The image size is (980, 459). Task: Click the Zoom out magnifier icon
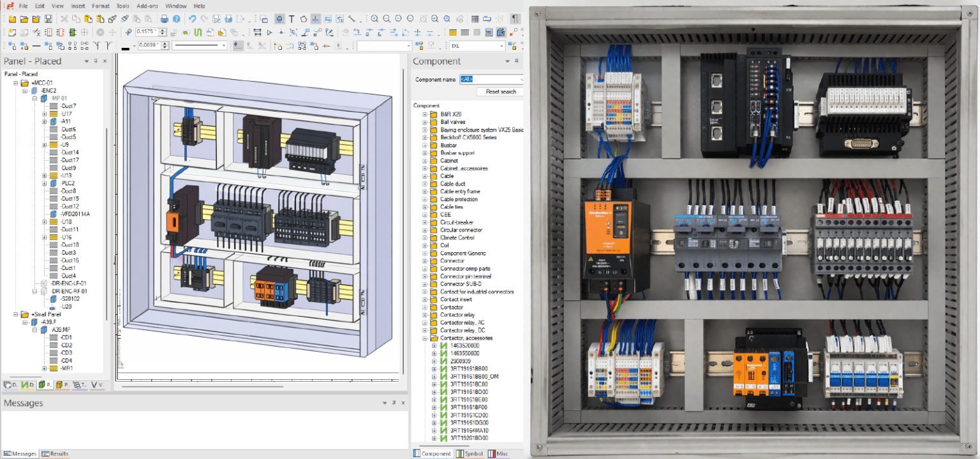(387, 19)
